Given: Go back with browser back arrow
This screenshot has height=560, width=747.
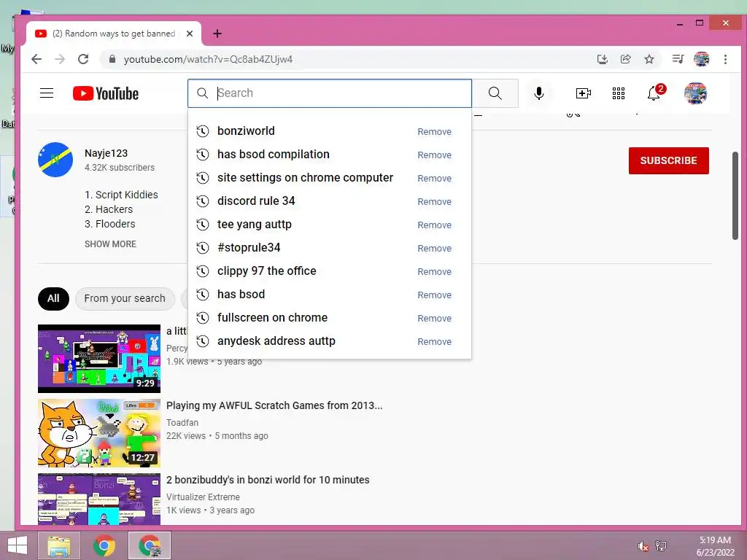Looking at the screenshot, I should point(36,59).
